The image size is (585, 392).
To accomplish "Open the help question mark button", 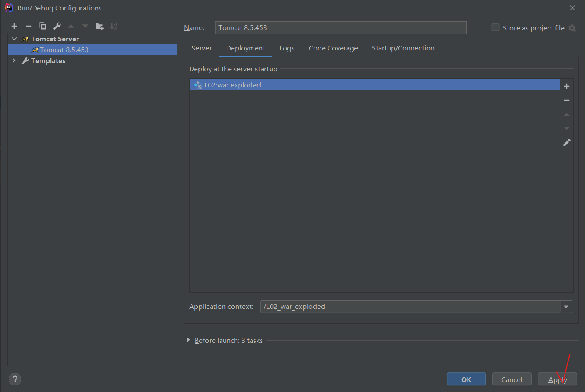I will click(x=15, y=379).
